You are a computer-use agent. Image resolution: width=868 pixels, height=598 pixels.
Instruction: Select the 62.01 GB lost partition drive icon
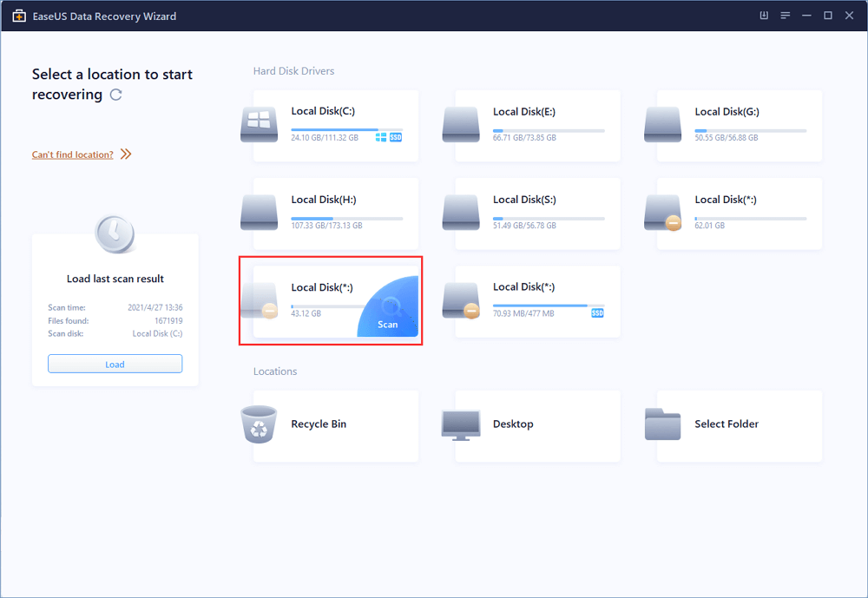click(x=662, y=214)
